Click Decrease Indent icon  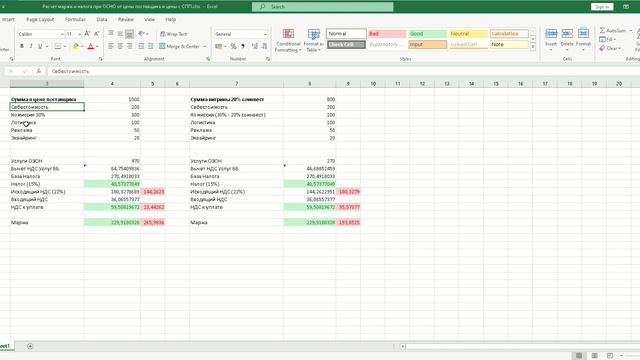[x=141, y=46]
